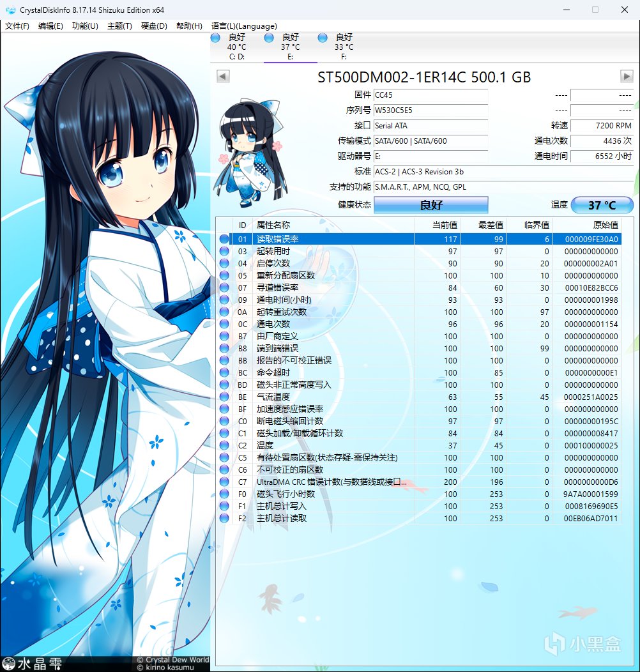This screenshot has width=640, height=672.
Task: Select the 断电磁头缩回计数 row
Action: coord(419,422)
